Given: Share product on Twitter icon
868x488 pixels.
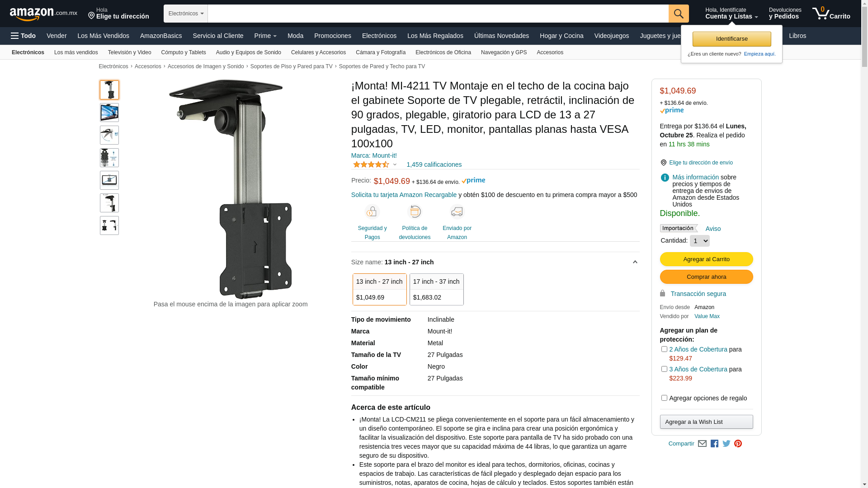Looking at the screenshot, I should point(726,444).
